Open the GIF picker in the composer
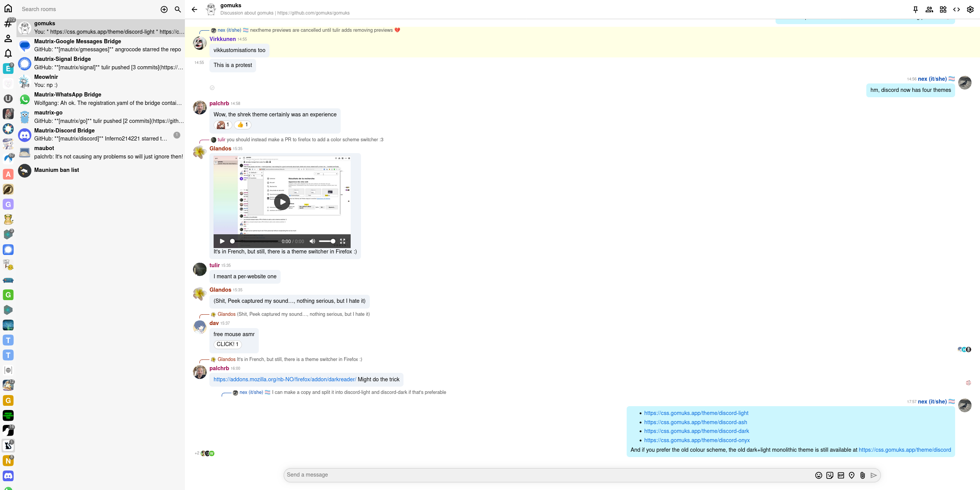Image resolution: width=980 pixels, height=490 pixels. point(841,475)
